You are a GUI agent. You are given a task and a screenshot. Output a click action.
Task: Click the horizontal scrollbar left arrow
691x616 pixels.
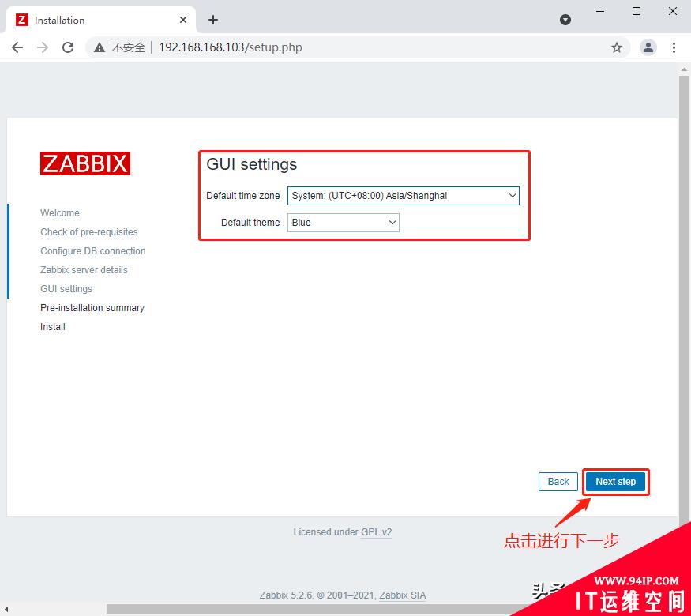[x=6, y=610]
